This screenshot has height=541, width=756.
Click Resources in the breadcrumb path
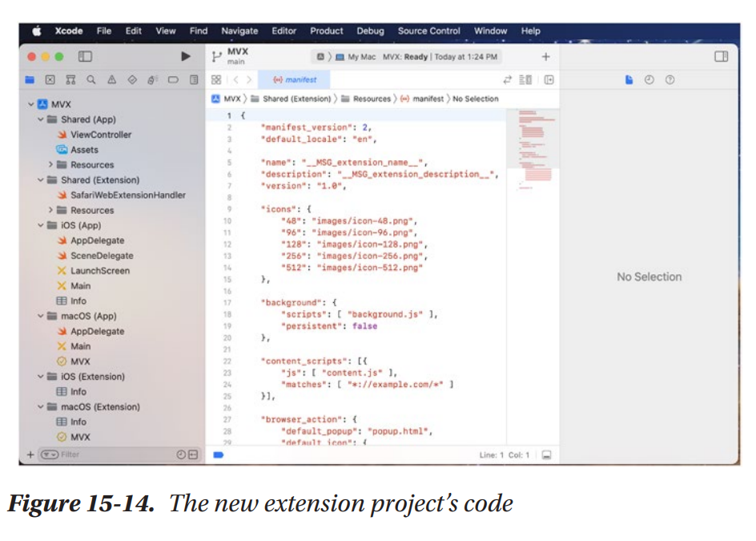(x=372, y=99)
